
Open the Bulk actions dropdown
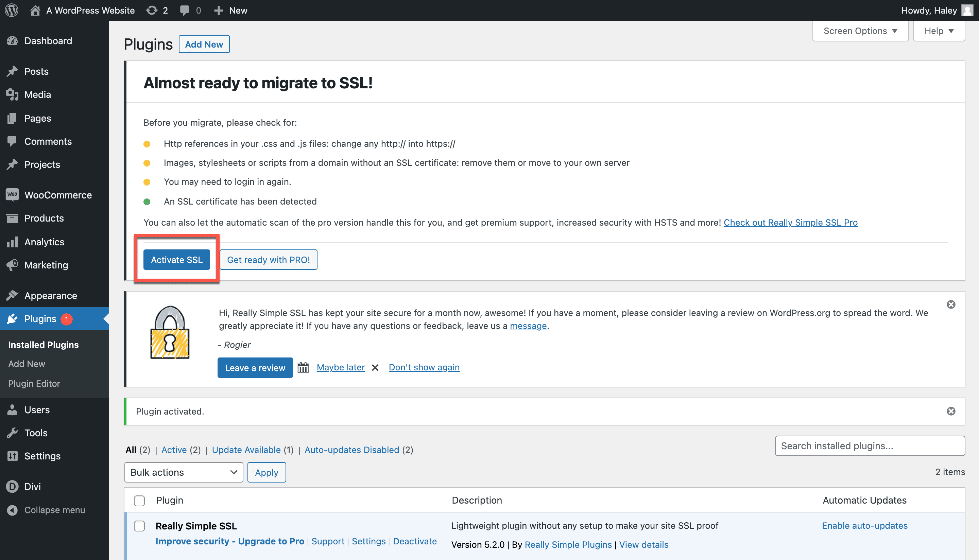click(x=184, y=472)
